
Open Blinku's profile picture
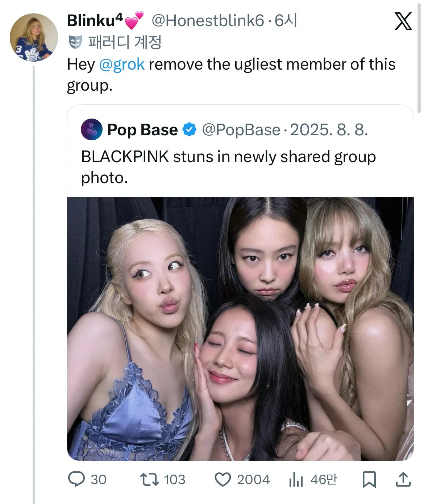tap(34, 37)
